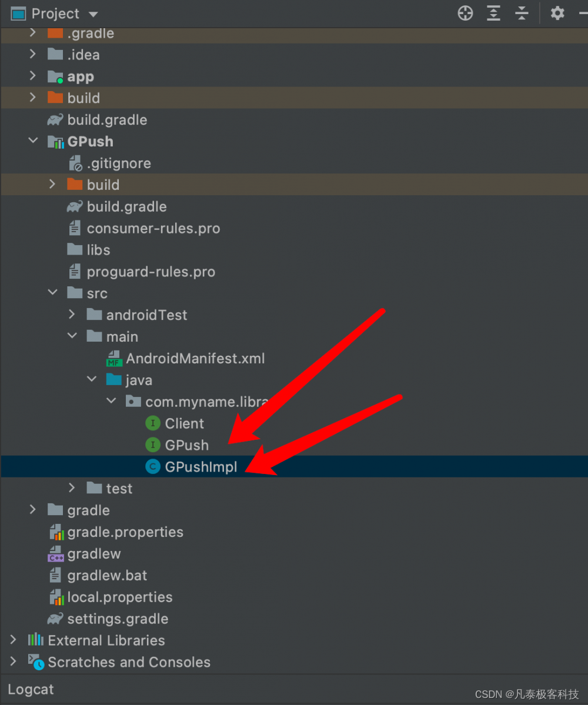This screenshot has width=588, height=705.
Task: Click the Expand All toolbar icon
Action: [493, 13]
